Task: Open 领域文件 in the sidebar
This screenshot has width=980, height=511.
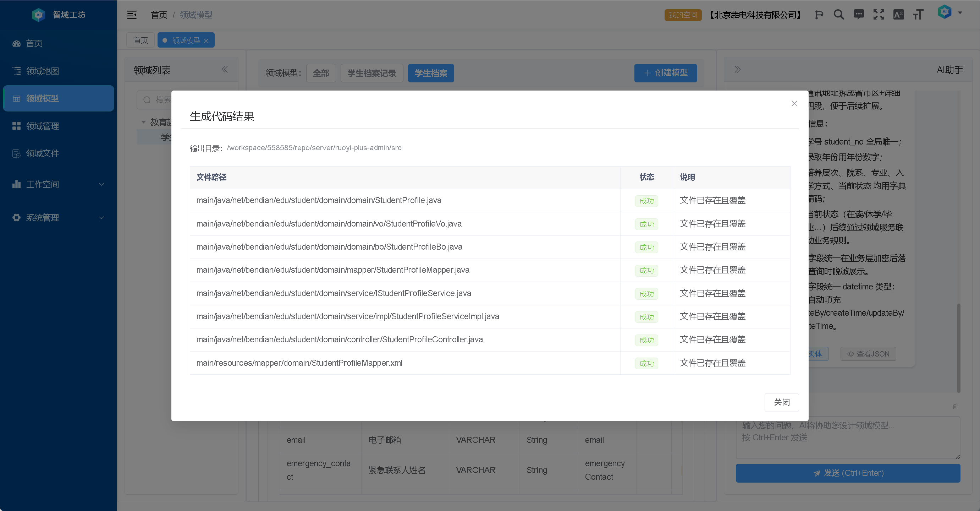Action: point(43,153)
